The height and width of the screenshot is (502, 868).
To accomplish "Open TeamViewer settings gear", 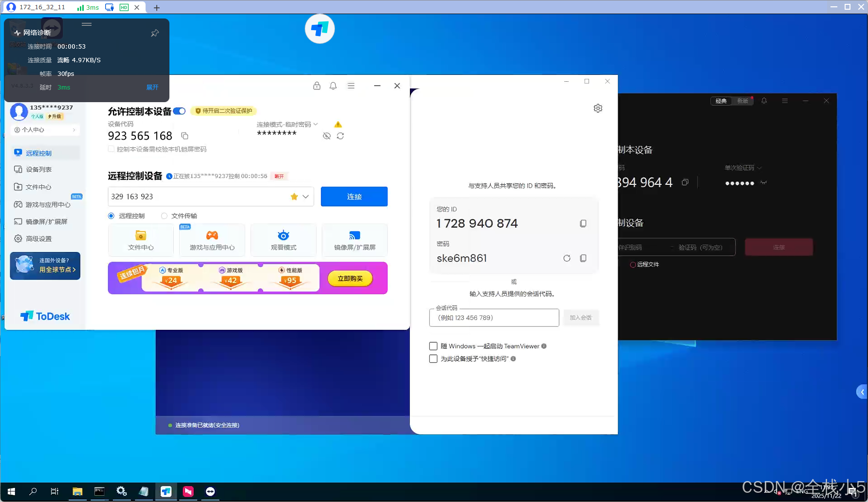I will click(x=598, y=108).
